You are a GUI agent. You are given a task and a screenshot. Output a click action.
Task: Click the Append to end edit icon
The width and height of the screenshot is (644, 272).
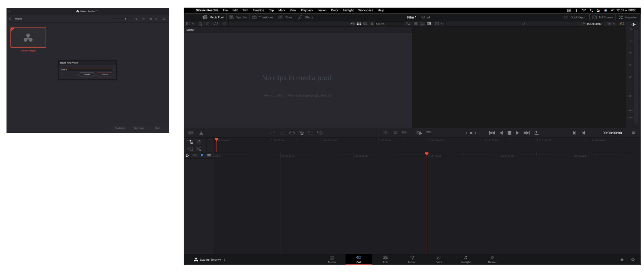283,133
